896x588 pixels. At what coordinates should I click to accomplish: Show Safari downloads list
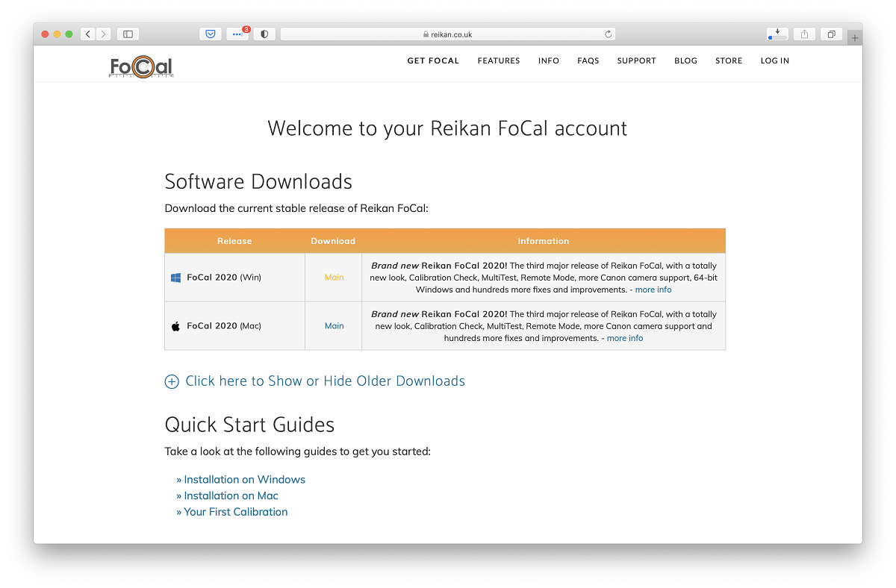tap(777, 34)
